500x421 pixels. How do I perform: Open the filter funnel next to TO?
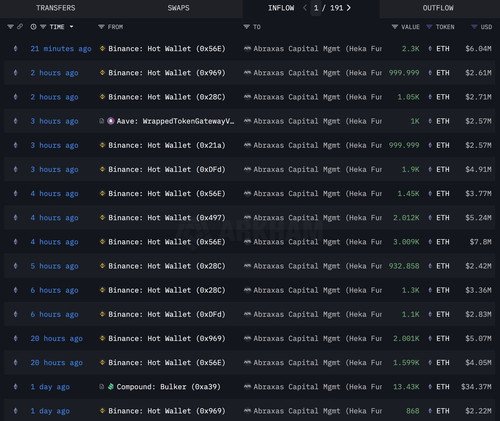[246, 27]
